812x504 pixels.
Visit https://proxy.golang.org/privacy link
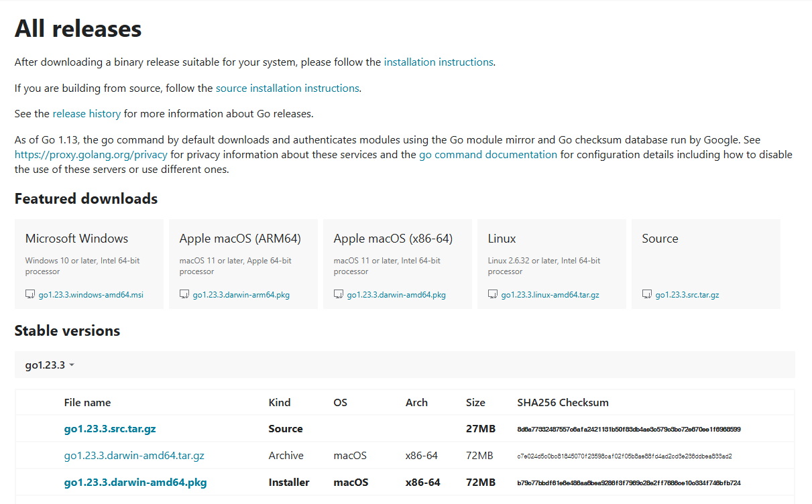[x=91, y=154]
